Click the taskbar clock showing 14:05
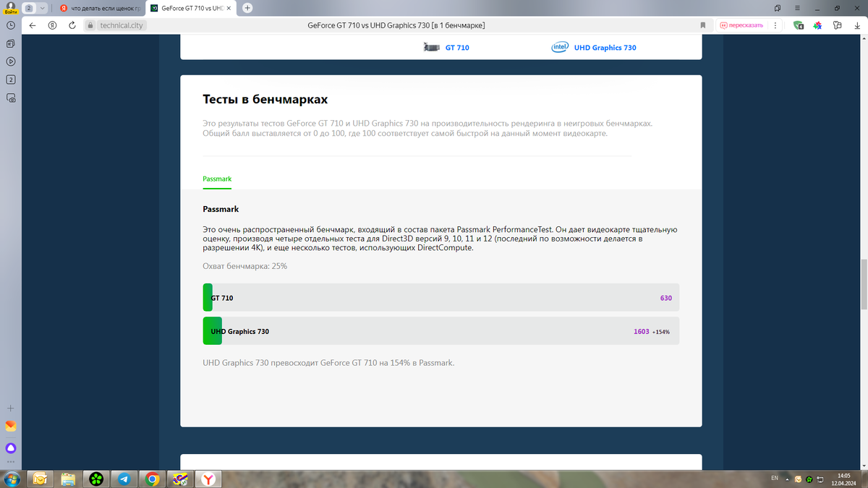The image size is (868, 488). pos(843,479)
